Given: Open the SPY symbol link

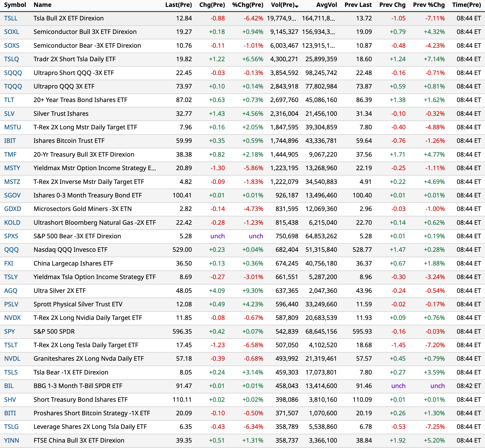Looking at the screenshot, I should pyautogui.click(x=9, y=332).
